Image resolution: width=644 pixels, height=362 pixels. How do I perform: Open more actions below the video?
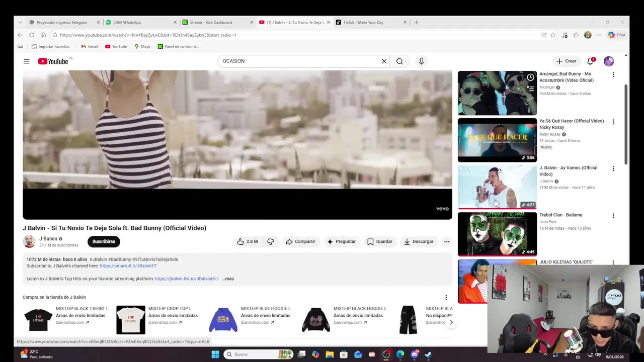click(446, 242)
